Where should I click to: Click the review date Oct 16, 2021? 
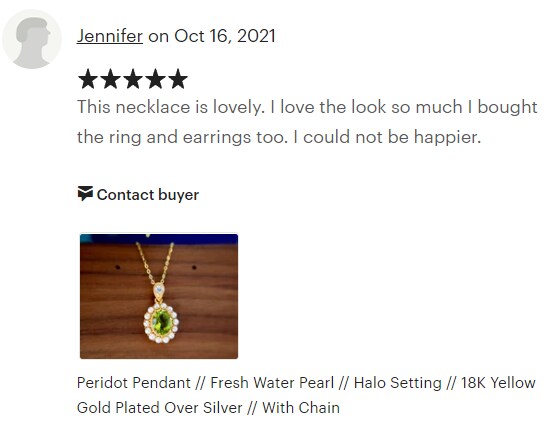(225, 36)
